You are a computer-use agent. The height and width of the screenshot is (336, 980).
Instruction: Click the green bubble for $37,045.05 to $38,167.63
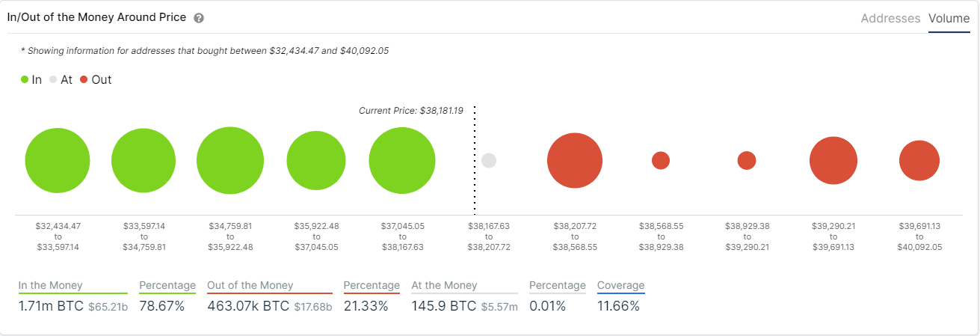click(402, 161)
